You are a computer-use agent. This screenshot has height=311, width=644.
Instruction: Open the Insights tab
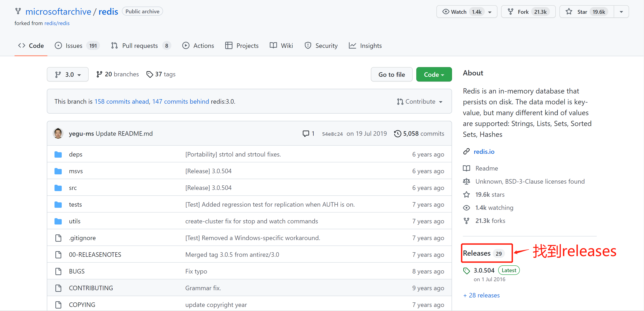(365, 46)
